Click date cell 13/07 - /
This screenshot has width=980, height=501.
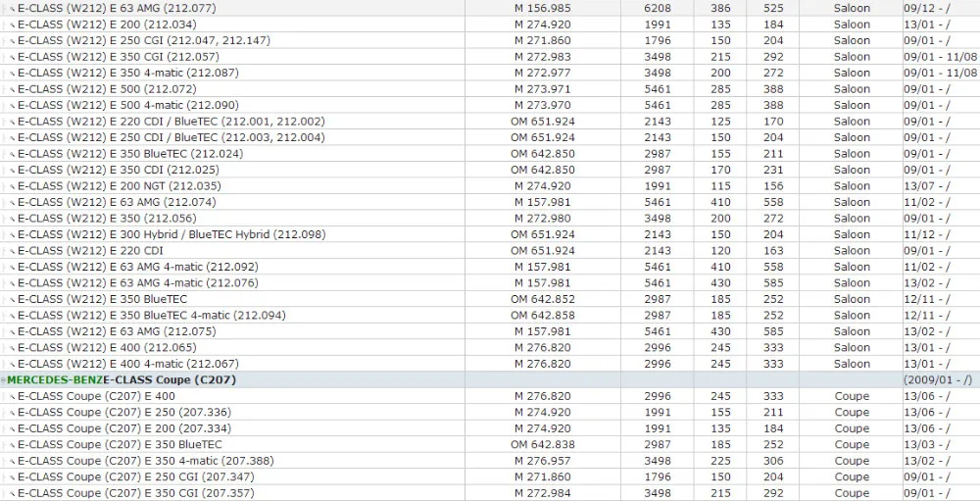pyautogui.click(x=927, y=186)
